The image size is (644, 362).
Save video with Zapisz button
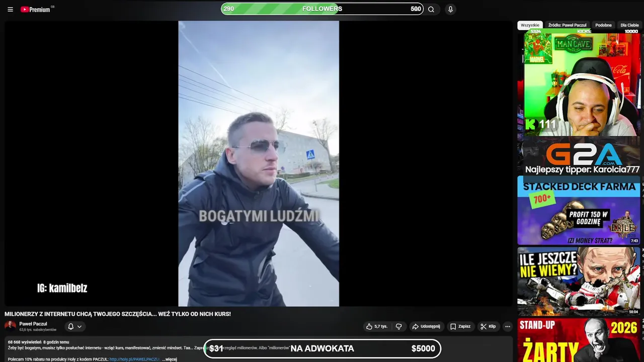(x=460, y=326)
